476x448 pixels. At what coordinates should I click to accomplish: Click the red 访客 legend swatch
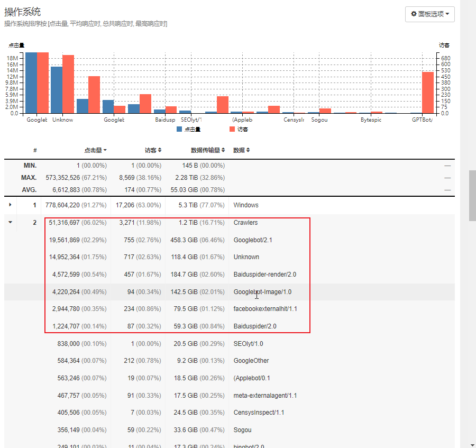tap(232, 129)
